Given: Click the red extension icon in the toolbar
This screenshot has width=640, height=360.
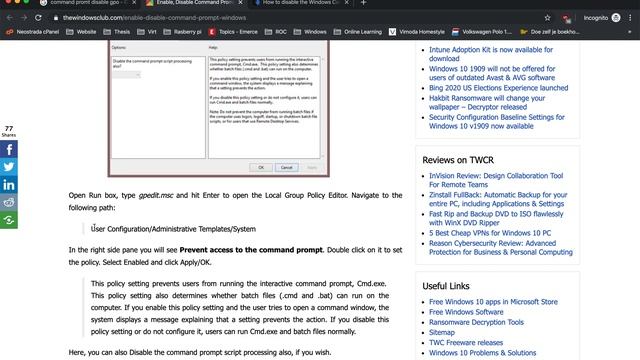Looking at the screenshot, I should (x=566, y=18).
